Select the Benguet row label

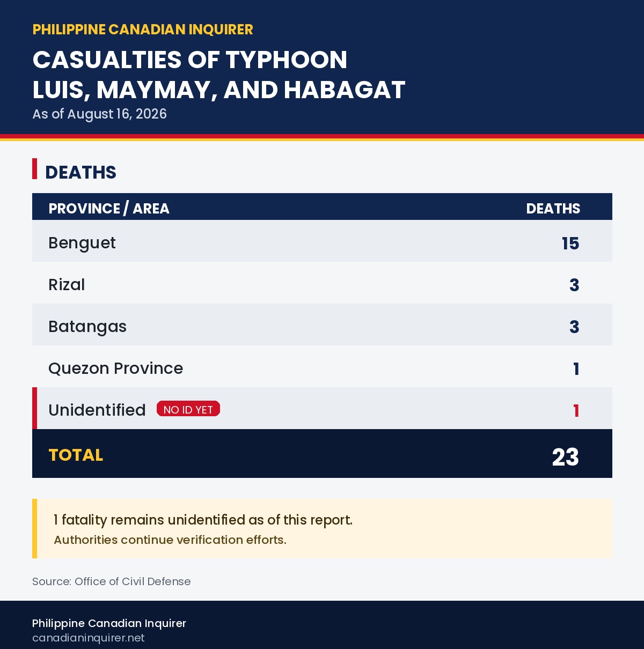click(x=82, y=243)
